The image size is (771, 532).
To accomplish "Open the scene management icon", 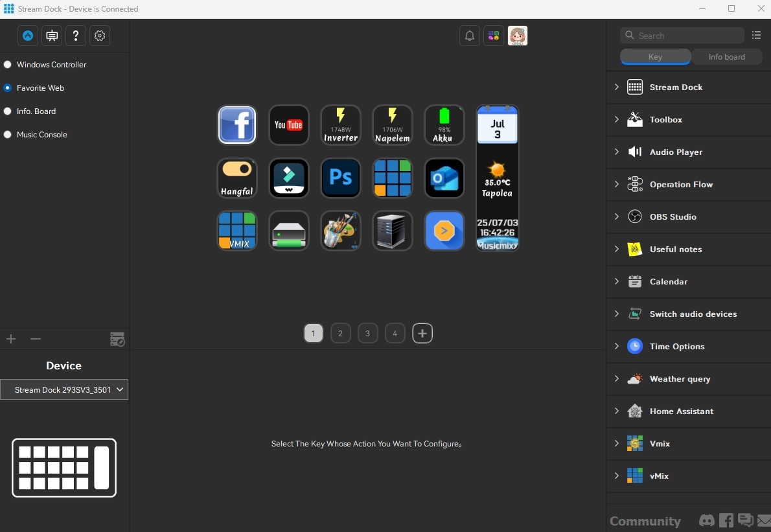I will click(x=117, y=340).
